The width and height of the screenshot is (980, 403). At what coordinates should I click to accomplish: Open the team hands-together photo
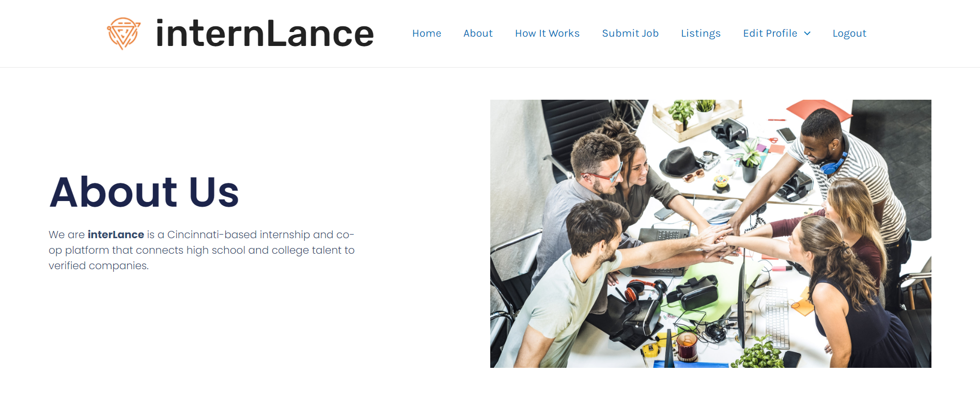tap(710, 234)
